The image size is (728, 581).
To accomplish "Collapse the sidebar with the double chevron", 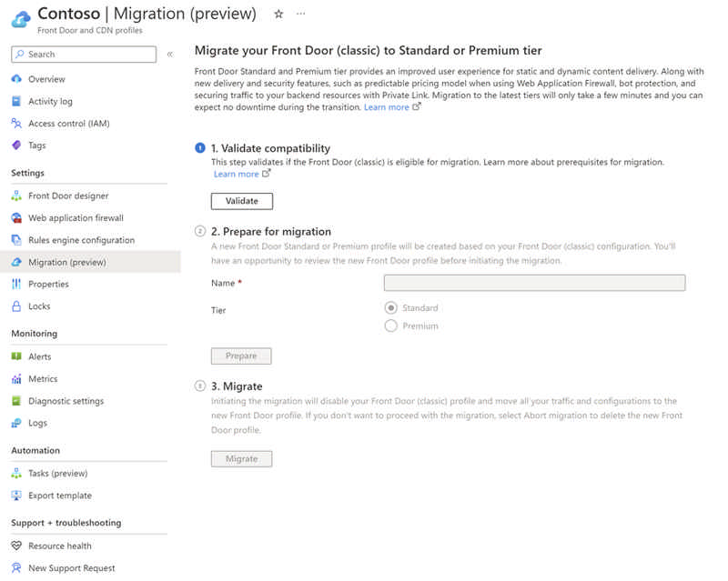I will point(170,55).
